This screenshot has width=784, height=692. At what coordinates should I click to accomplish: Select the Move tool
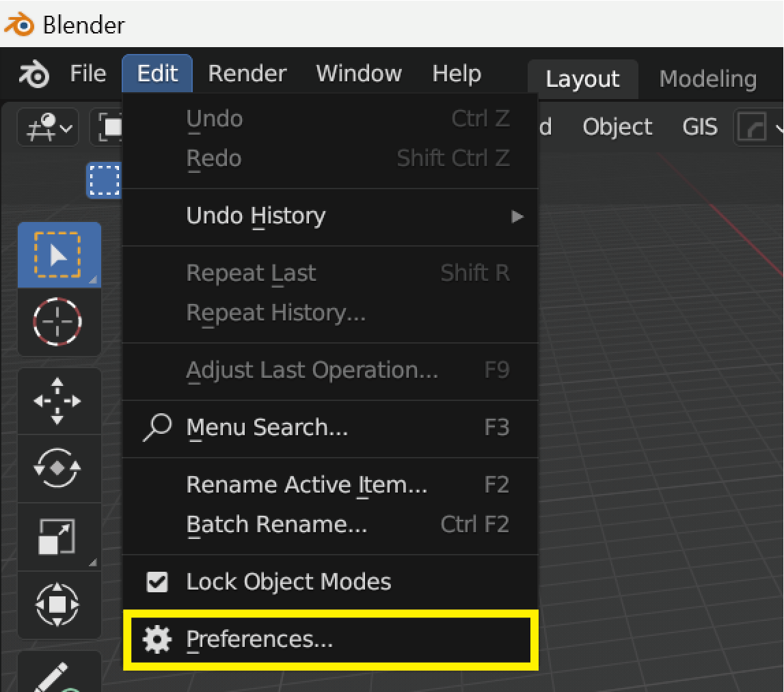pos(58,401)
